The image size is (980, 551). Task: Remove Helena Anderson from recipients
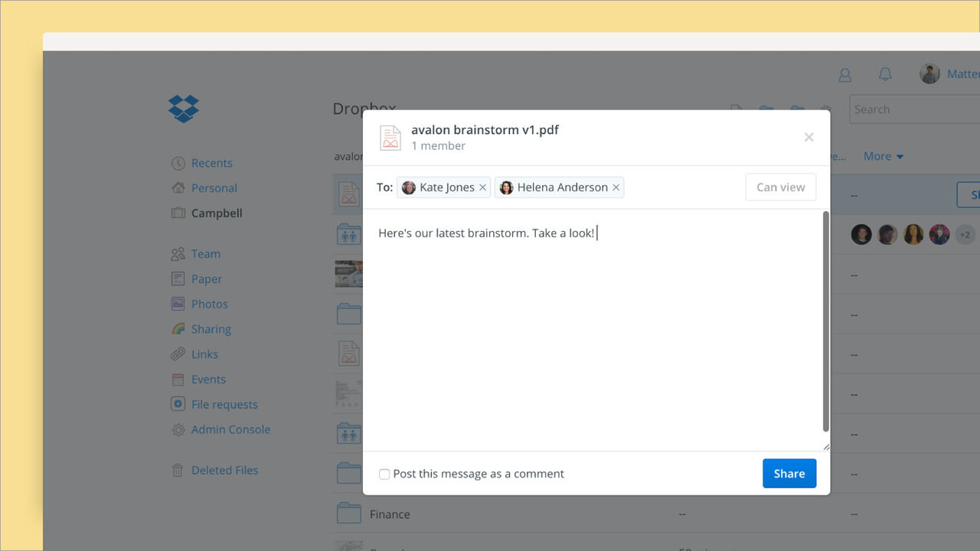(x=616, y=187)
